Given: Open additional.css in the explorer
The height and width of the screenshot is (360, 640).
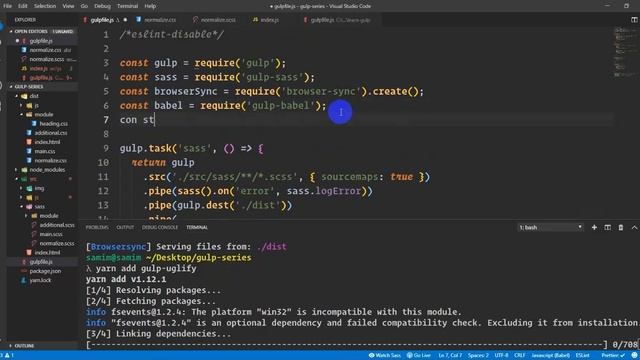Looking at the screenshot, I should coord(51,133).
